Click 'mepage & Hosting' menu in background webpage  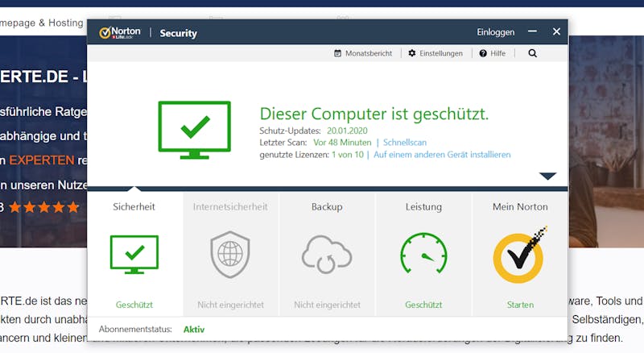coord(42,23)
